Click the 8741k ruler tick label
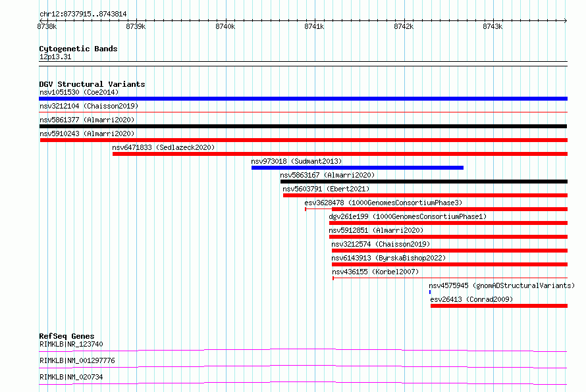Image resolution: width=586 pixels, height=392 pixels. tap(314, 26)
